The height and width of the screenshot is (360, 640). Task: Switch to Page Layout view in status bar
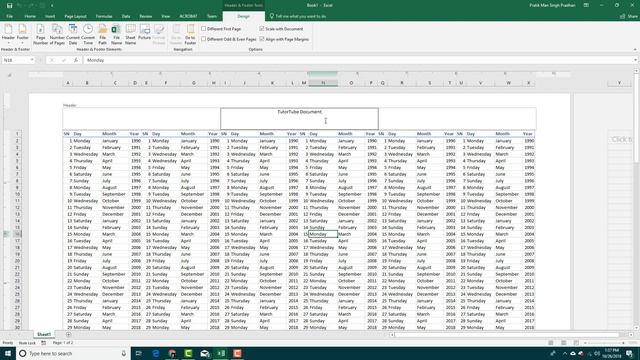(x=563, y=343)
